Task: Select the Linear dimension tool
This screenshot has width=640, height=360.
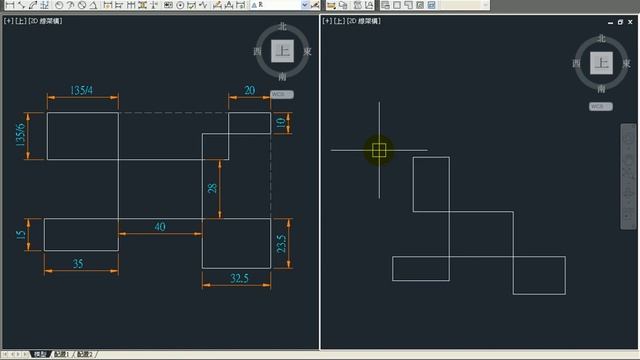Action: tap(9, 5)
